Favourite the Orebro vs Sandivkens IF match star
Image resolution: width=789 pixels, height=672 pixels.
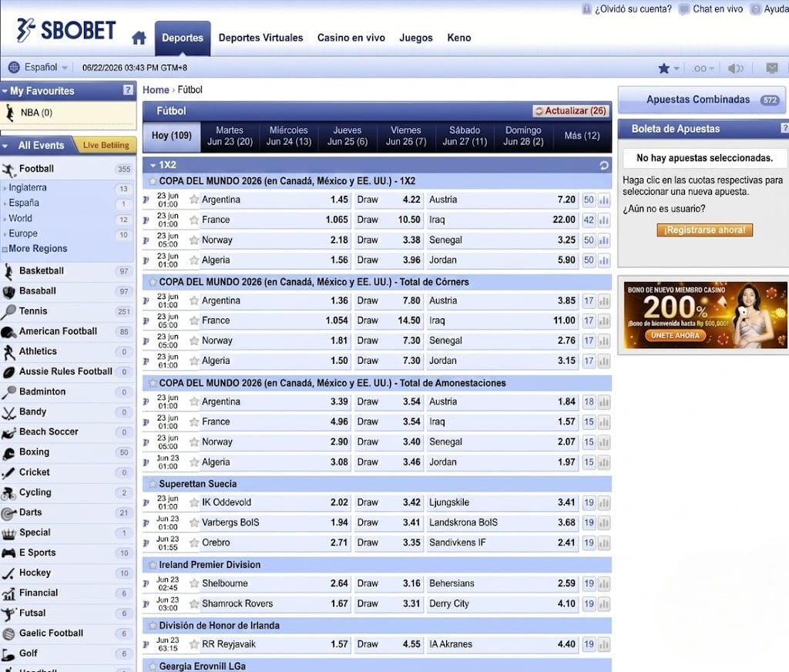click(x=193, y=543)
